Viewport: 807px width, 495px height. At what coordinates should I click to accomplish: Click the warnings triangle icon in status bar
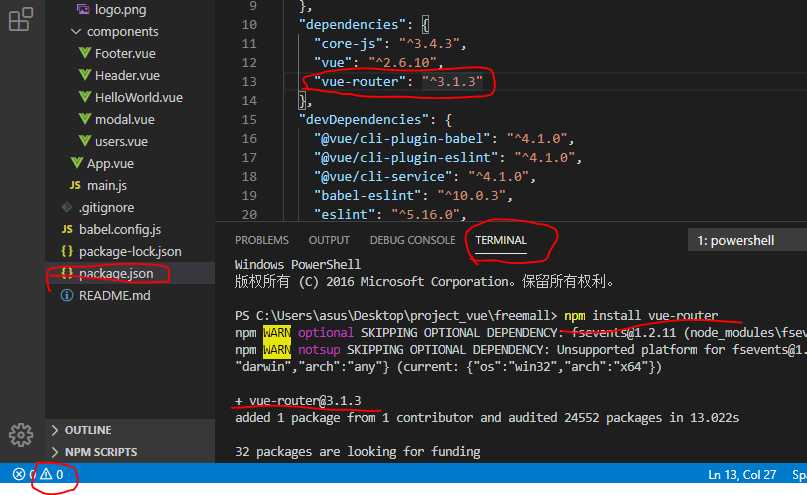tap(46, 474)
